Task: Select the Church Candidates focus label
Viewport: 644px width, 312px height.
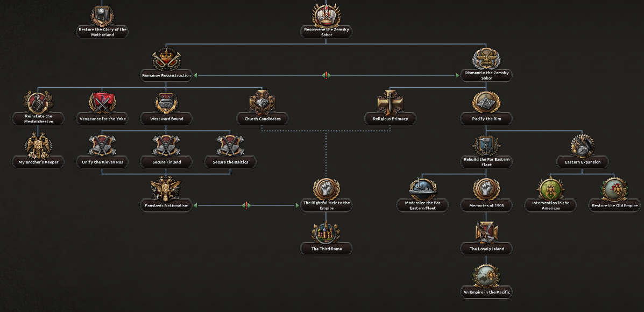Action: coord(263,119)
